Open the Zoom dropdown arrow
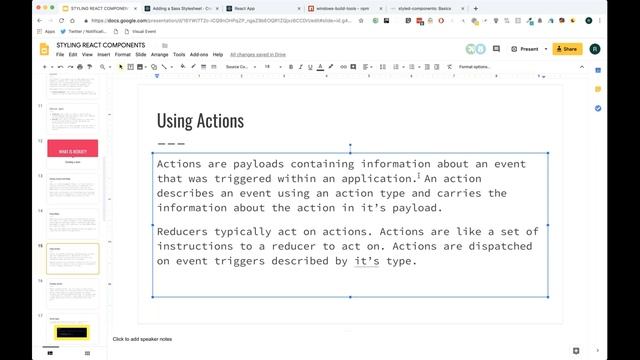640x360 pixels. pyautogui.click(x=109, y=67)
